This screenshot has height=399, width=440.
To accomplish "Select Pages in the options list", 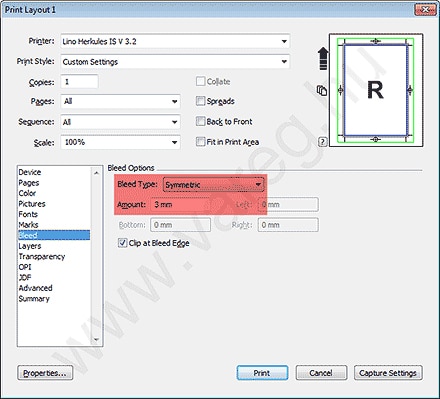I will (54, 183).
